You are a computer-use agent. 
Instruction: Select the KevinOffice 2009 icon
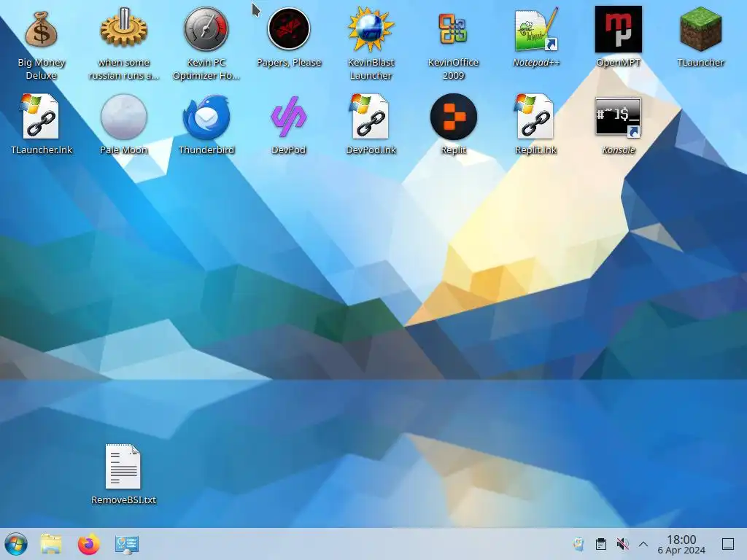(453, 29)
